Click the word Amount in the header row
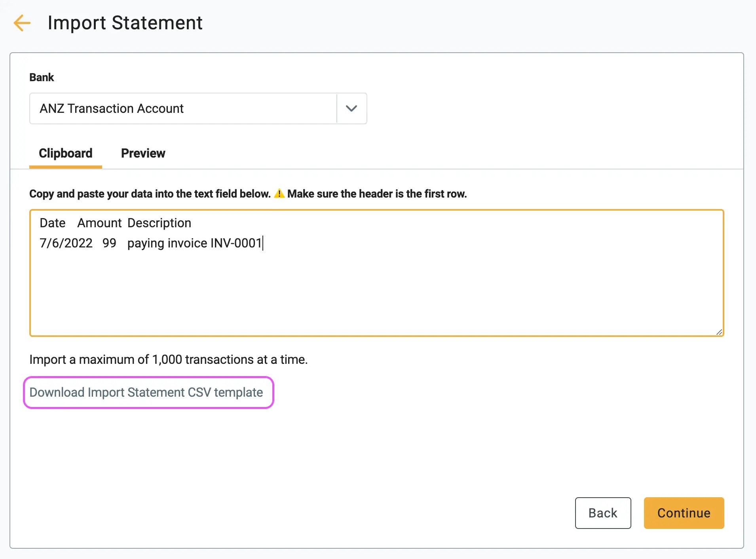The width and height of the screenshot is (756, 559). coord(99,223)
